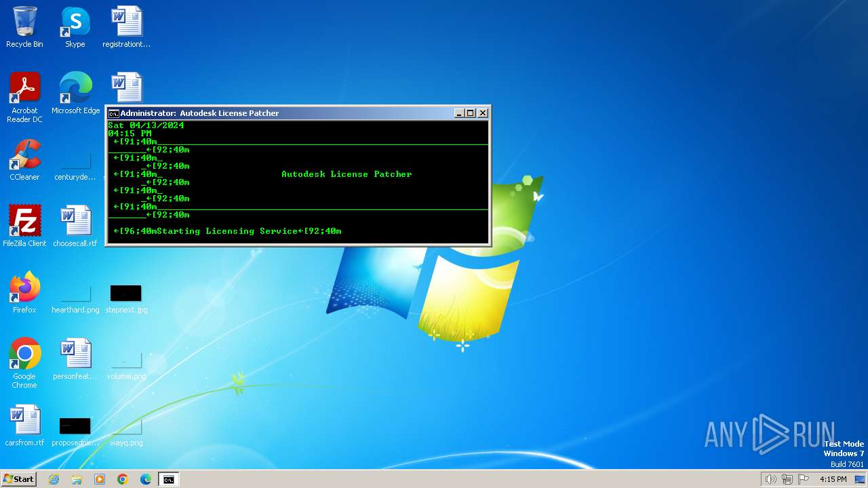The height and width of the screenshot is (488, 868).
Task: Open the clock showing 4:15 PM
Action: [833, 479]
